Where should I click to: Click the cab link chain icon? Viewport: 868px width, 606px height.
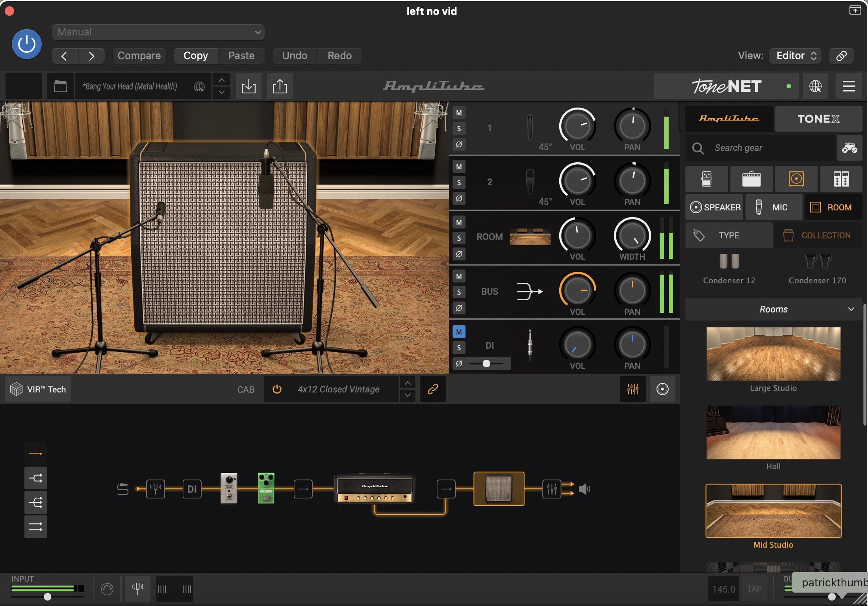pos(432,389)
